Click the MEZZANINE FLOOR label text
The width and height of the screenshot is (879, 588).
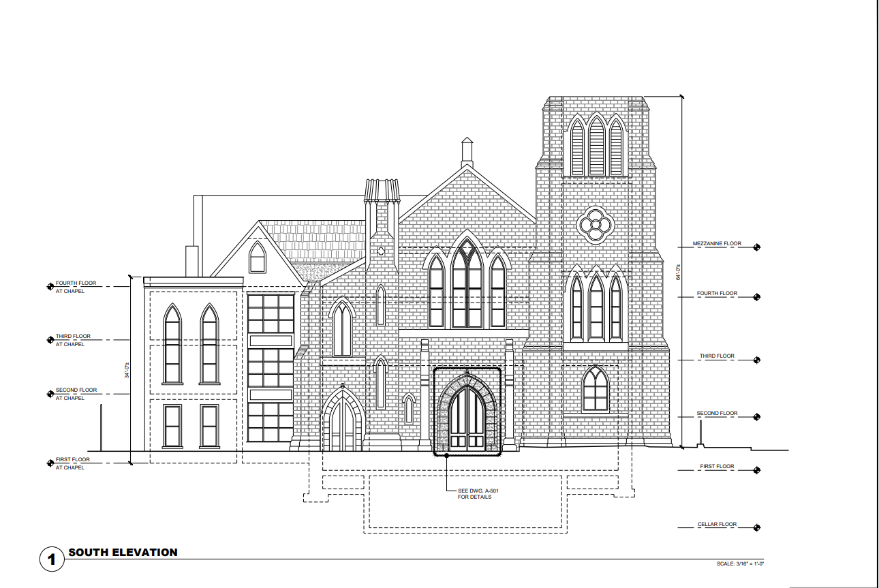[716, 243]
